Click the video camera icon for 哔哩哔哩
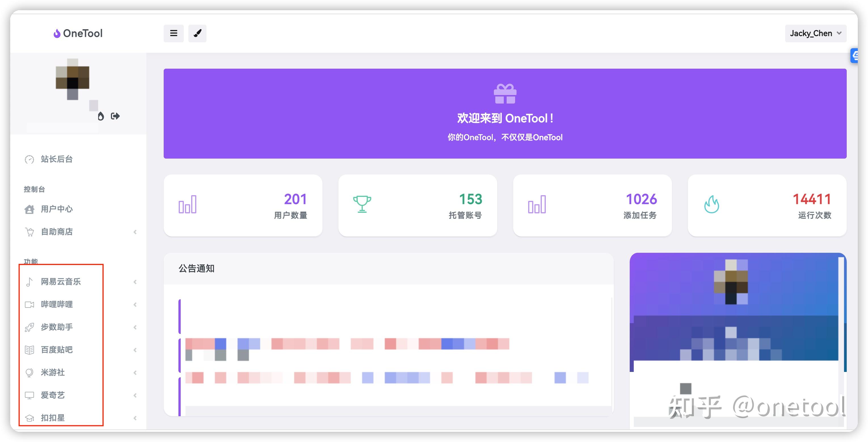This screenshot has width=868, height=442. click(29, 305)
